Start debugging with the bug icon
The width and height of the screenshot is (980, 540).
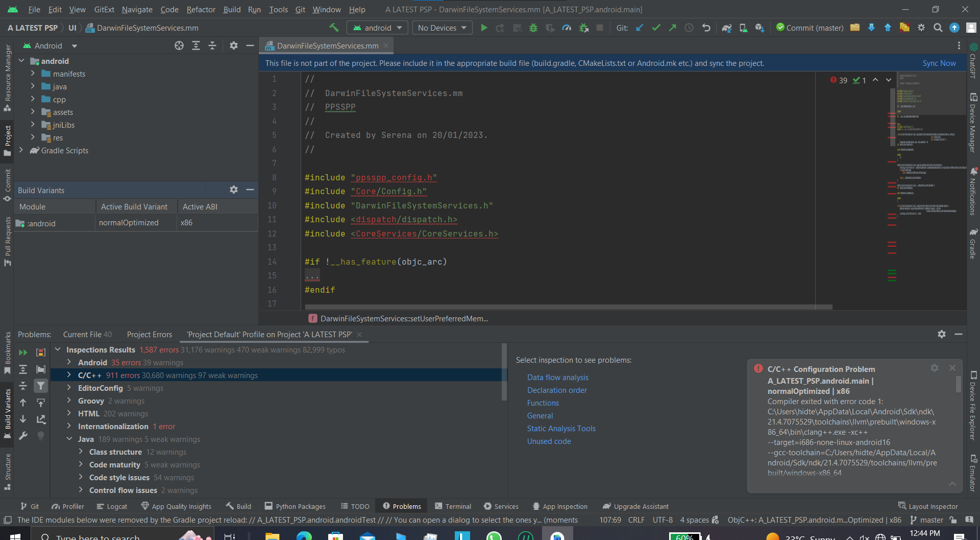tap(533, 28)
